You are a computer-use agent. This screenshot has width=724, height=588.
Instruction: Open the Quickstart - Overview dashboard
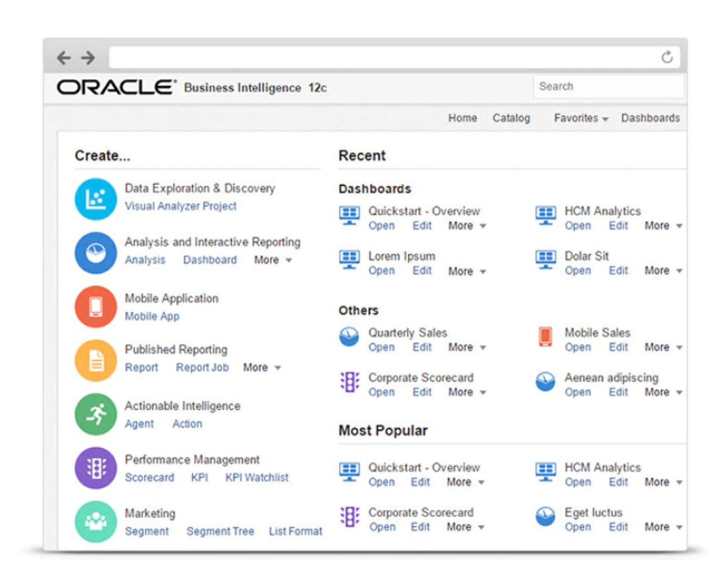pos(381,226)
